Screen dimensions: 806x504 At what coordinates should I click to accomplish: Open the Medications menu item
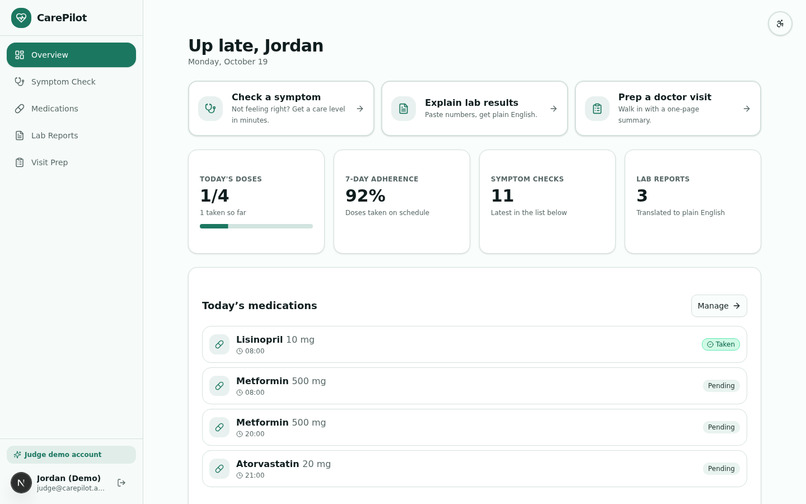click(x=71, y=109)
